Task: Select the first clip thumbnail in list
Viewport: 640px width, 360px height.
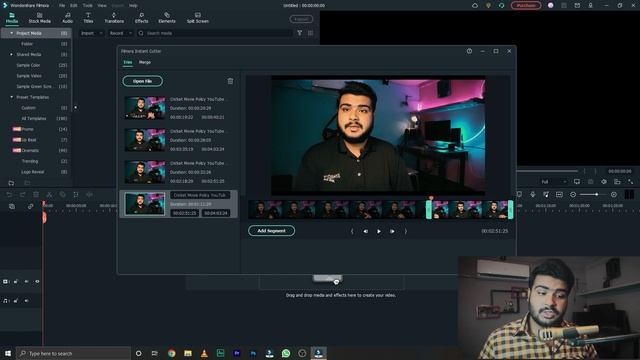Action: tap(145, 108)
